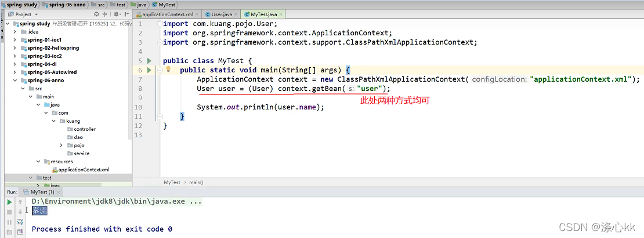Click spring-06-anno in navigation bar
This screenshot has height=238, width=644.
click(x=64, y=4)
